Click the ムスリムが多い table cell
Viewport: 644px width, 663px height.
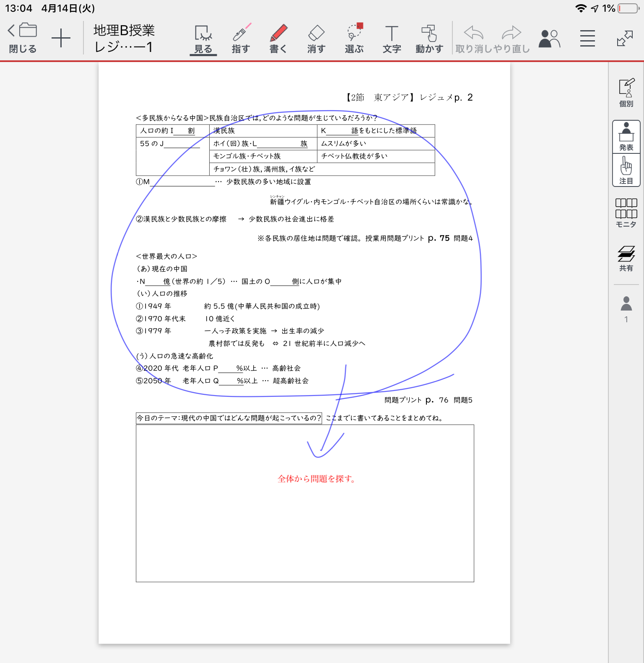376,143
